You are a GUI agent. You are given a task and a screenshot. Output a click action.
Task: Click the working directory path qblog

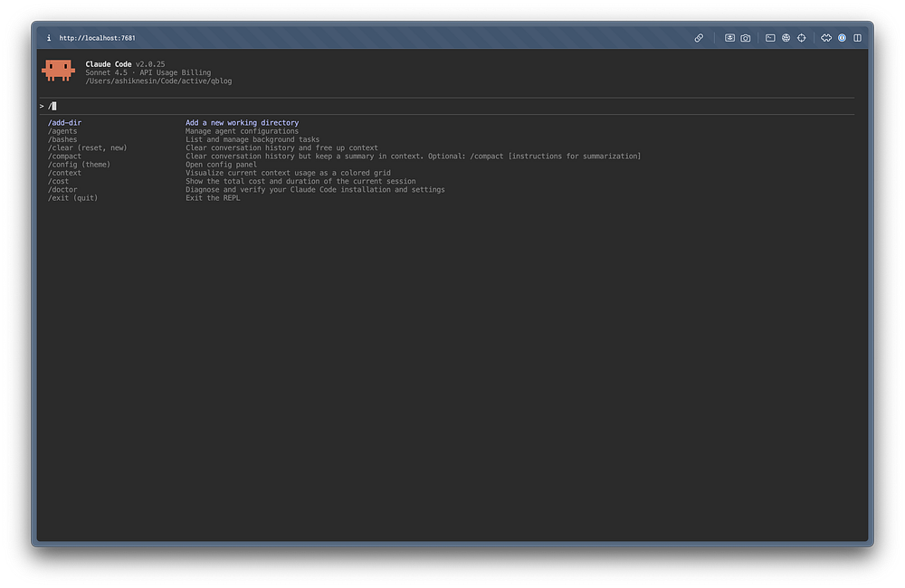[x=158, y=81]
